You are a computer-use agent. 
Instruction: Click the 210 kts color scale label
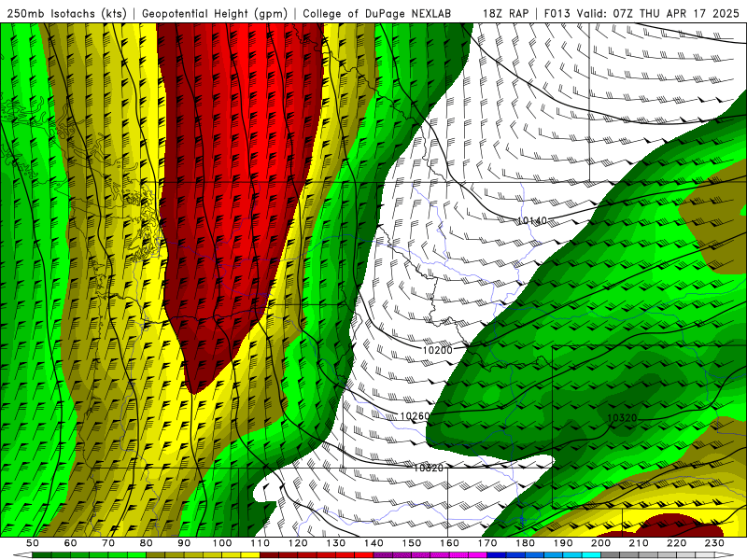(x=639, y=543)
